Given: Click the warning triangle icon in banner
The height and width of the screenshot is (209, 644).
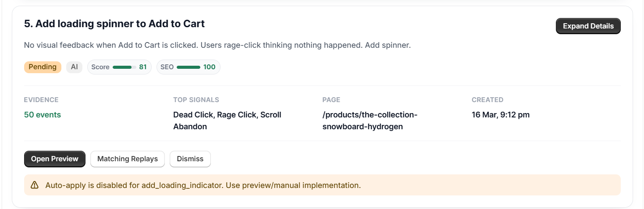Looking at the screenshot, I should click(x=35, y=185).
